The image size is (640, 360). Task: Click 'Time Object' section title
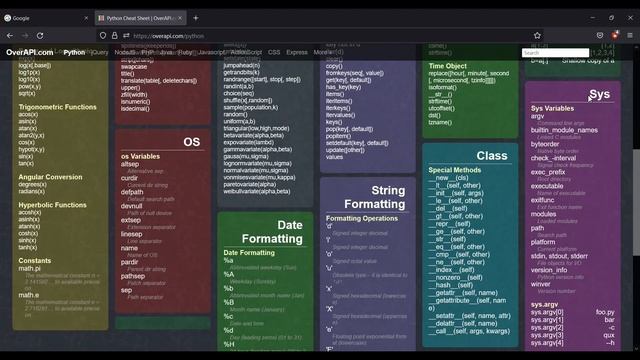pyautogui.click(x=447, y=66)
